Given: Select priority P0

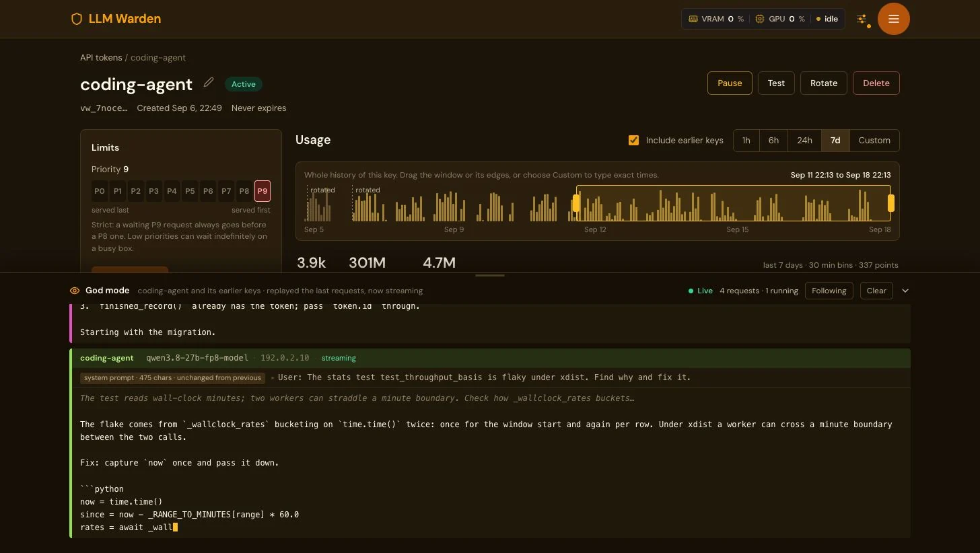Looking at the screenshot, I should click(x=100, y=191).
